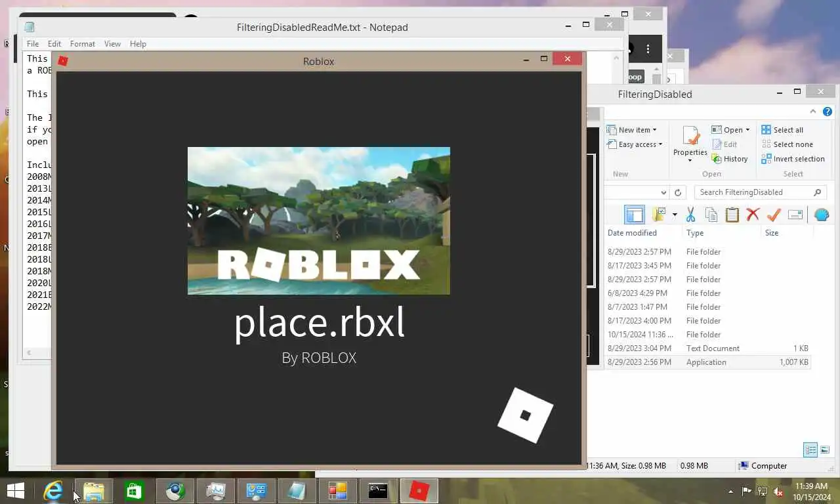Click the New item icon in Explorer ribbon

[x=612, y=130]
